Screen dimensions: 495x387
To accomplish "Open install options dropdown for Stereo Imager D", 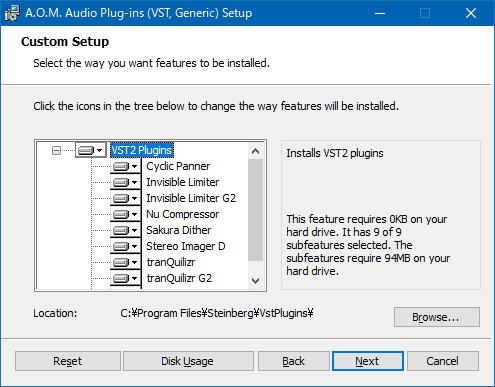I will coord(126,246).
